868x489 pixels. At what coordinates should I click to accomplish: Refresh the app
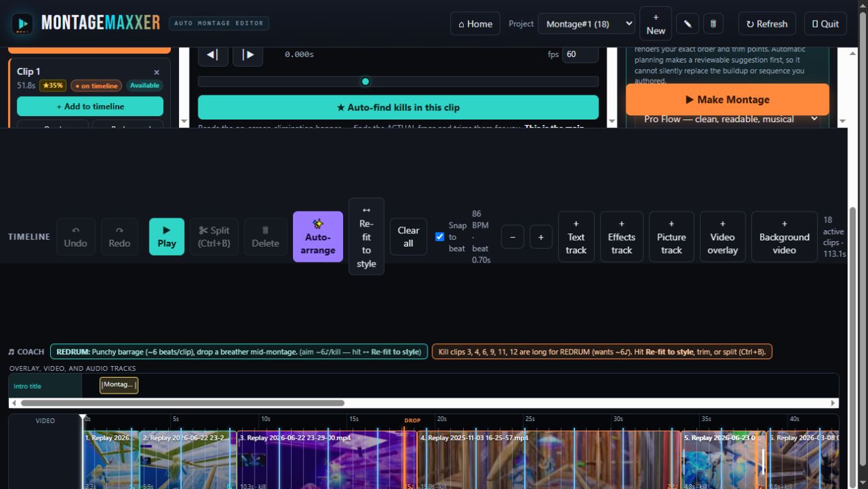(x=767, y=23)
